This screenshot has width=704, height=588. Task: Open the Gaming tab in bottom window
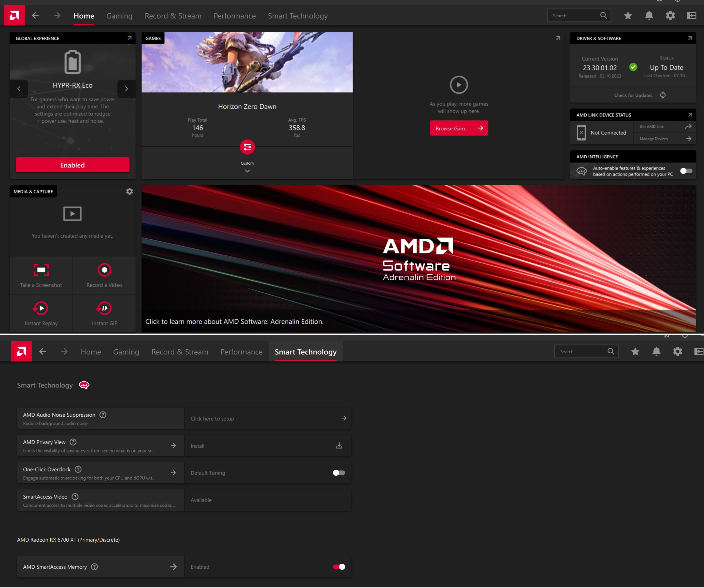126,352
